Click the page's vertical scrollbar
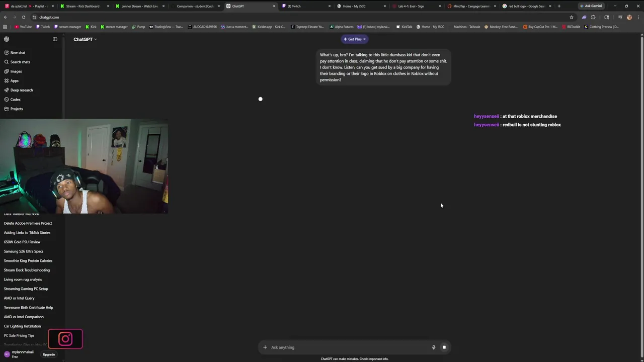 click(642, 196)
